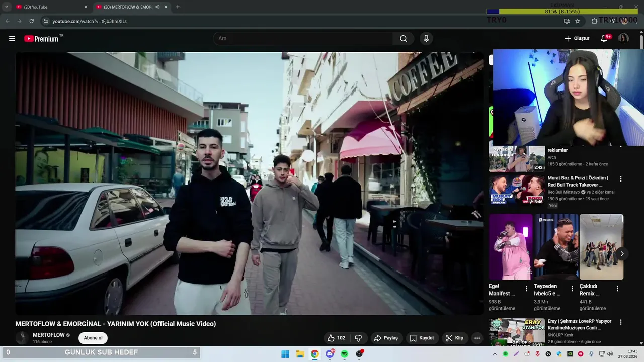
Task: Open the Teyzeden Ivbelc5 short thumbnail
Action: click(x=556, y=247)
